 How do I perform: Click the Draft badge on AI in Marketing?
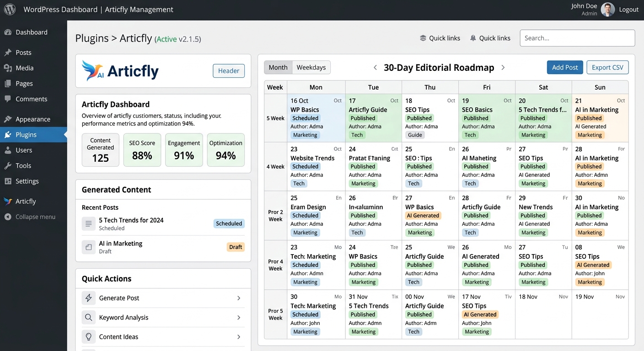236,247
